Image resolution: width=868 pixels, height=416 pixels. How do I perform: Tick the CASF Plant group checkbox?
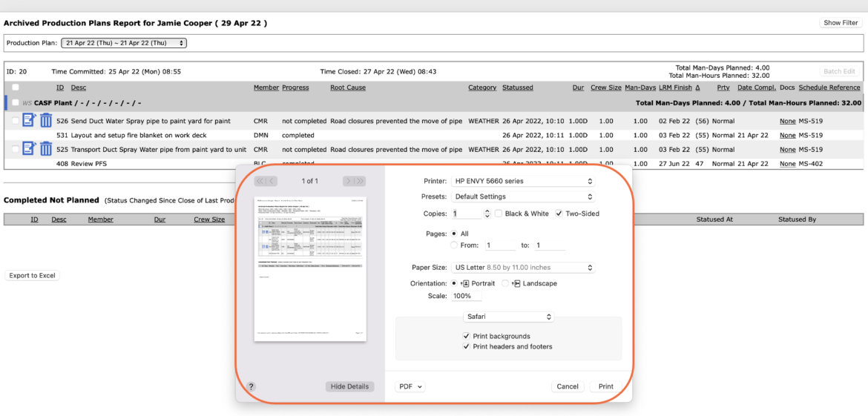pos(16,103)
